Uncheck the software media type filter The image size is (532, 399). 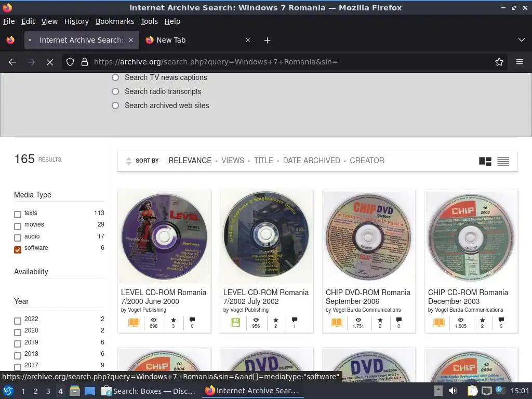[x=18, y=249]
